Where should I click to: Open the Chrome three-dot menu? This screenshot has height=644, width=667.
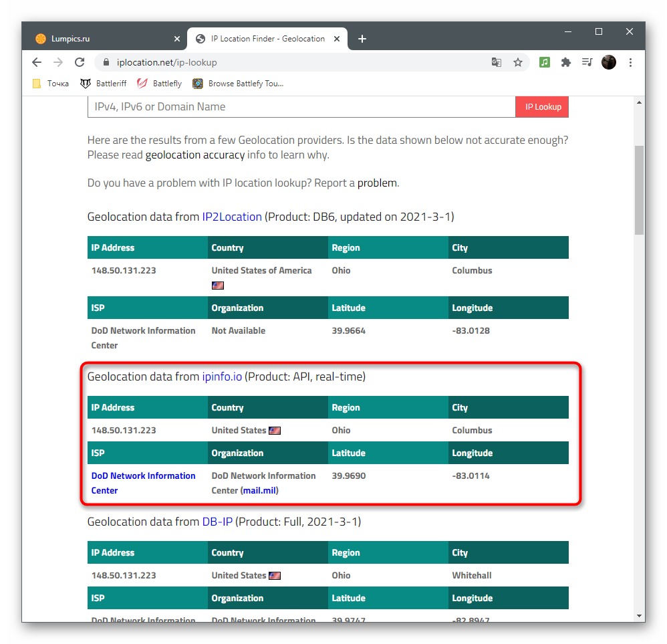pyautogui.click(x=630, y=63)
